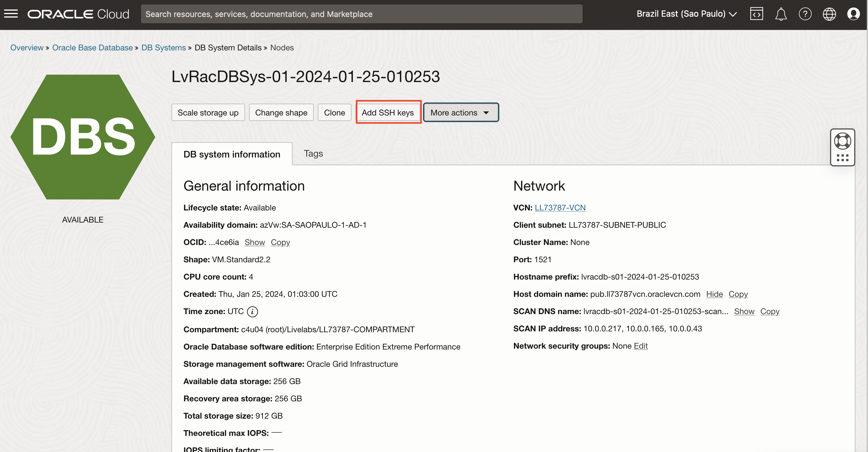Viewport: 868px width, 452px height.
Task: Hide the Host domain name
Action: coord(714,294)
